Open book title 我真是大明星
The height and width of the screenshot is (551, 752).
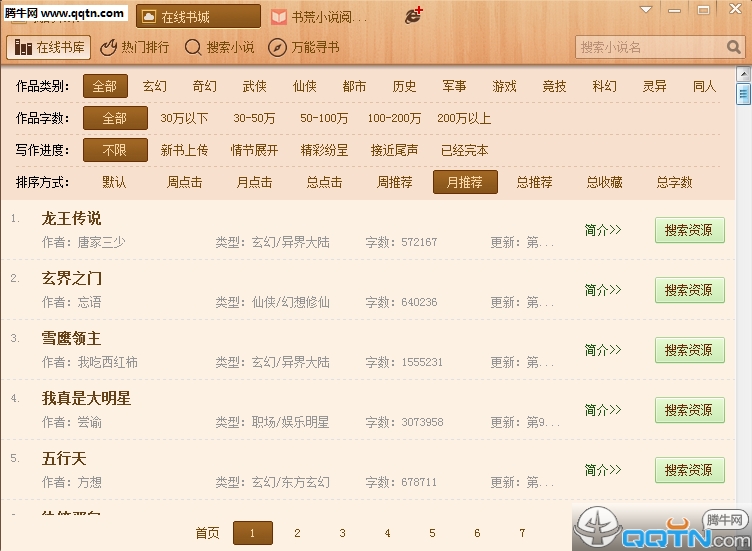(86, 398)
